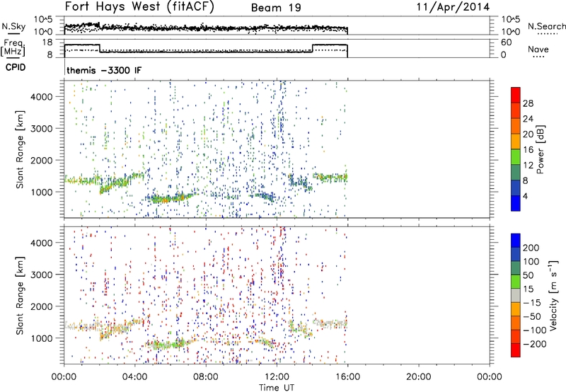The height and width of the screenshot is (392, 566).
Task: Click the 2000 tick on velocity panel
Action: 42,306
